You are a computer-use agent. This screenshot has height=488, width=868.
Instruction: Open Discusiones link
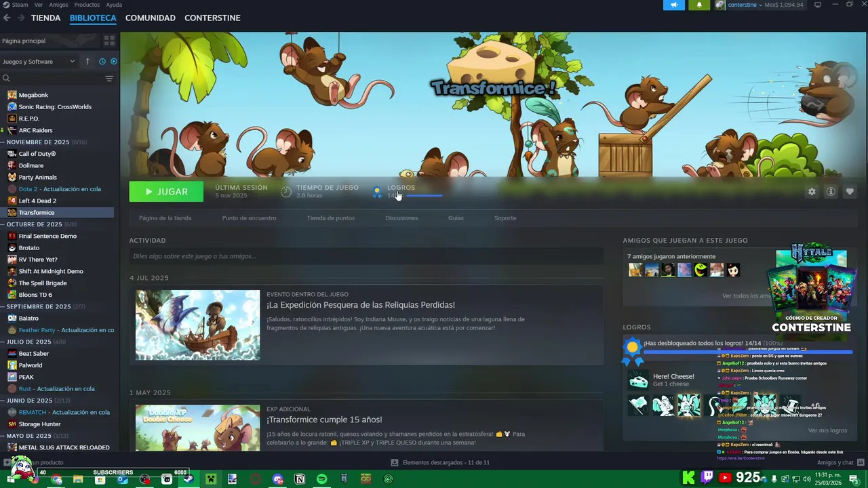tap(401, 218)
